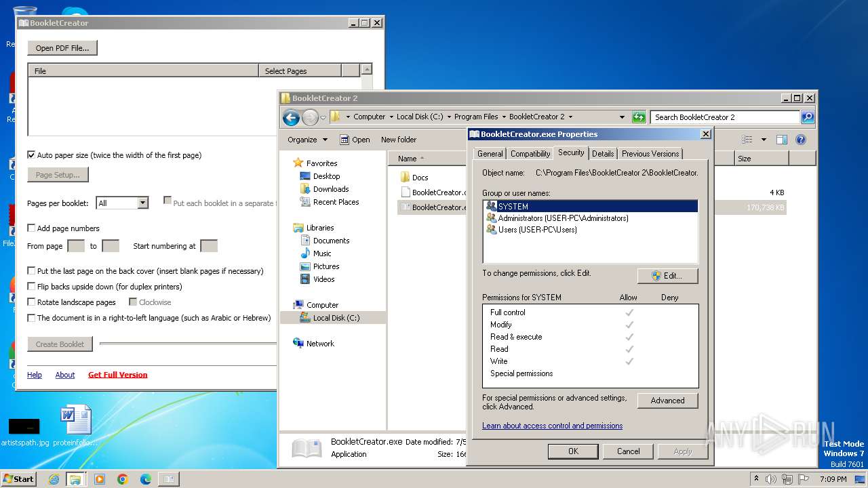Open the views options dropdown arrow

(x=764, y=140)
